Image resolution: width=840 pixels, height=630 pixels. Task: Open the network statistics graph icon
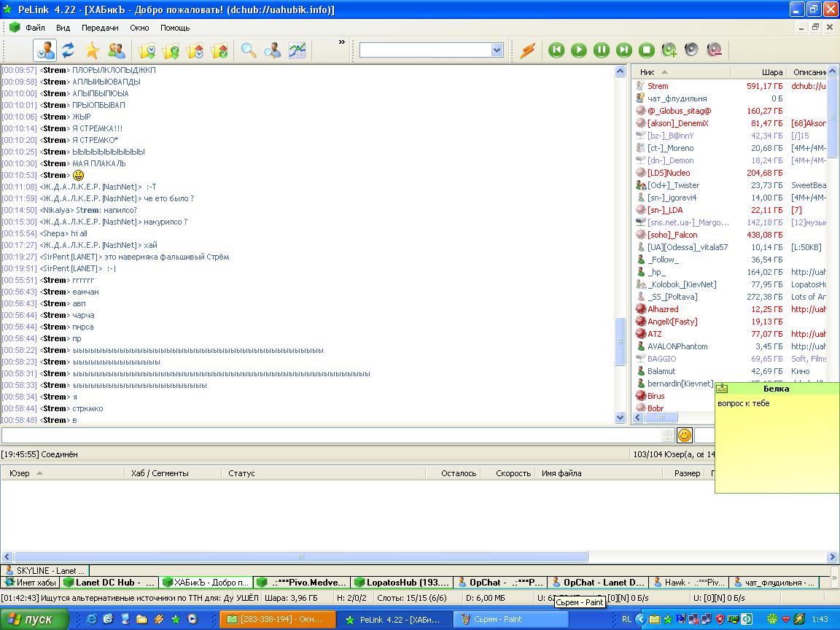(297, 50)
